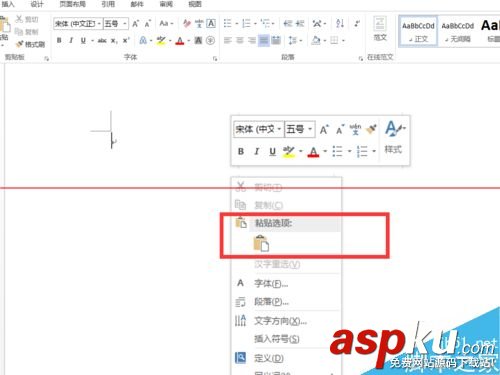
Task: Open Clipboard (剪贴板) group dialog launcher
Action: pyautogui.click(x=46, y=59)
